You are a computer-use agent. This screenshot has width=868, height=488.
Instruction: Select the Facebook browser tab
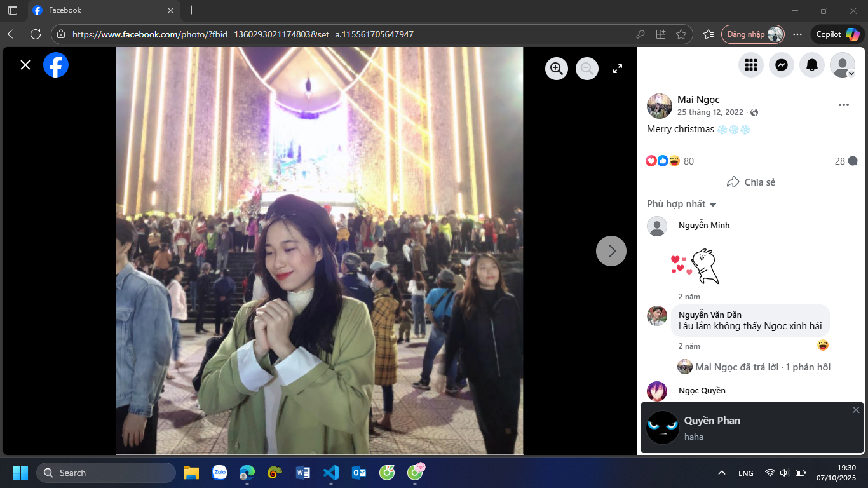point(104,10)
